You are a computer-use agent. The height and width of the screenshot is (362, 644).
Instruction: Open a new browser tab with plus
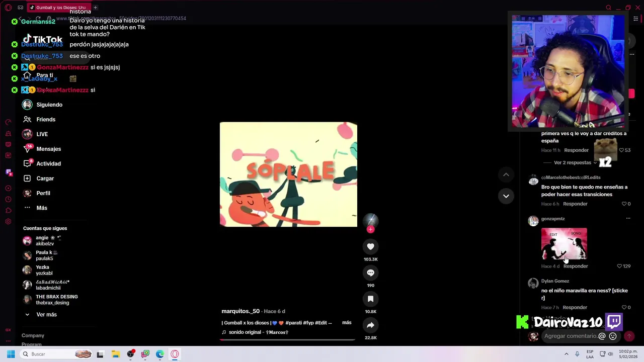click(x=95, y=8)
